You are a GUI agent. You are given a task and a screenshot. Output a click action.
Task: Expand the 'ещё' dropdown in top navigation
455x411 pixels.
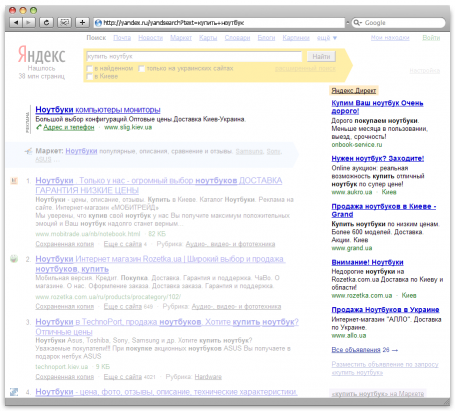327,38
